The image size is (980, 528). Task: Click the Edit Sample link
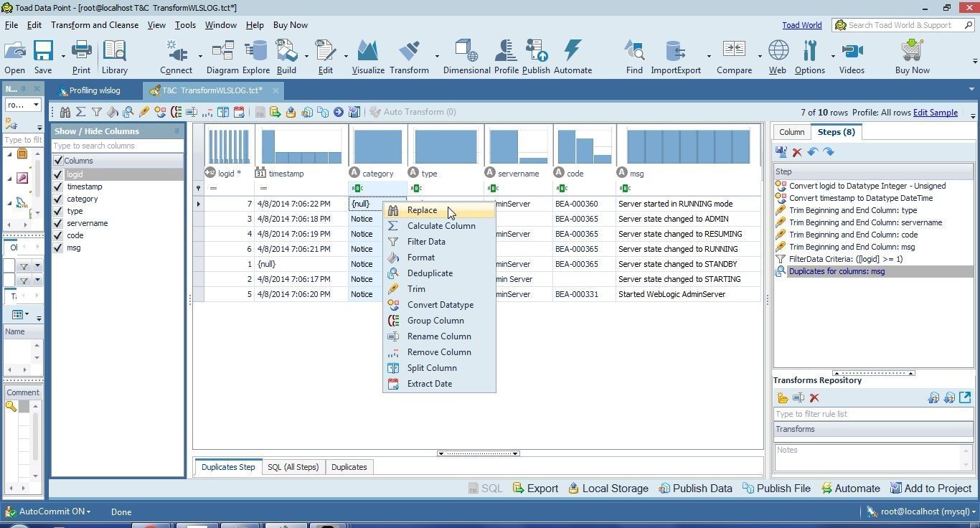(935, 113)
